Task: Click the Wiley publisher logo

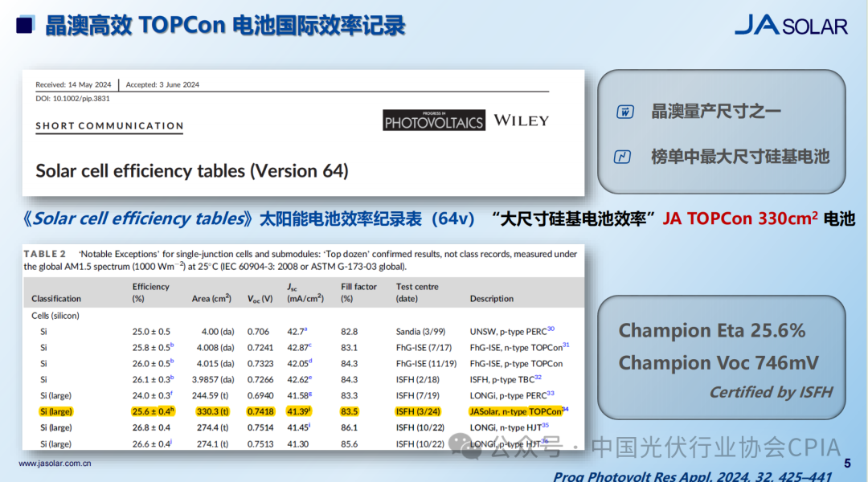Action: [521, 120]
